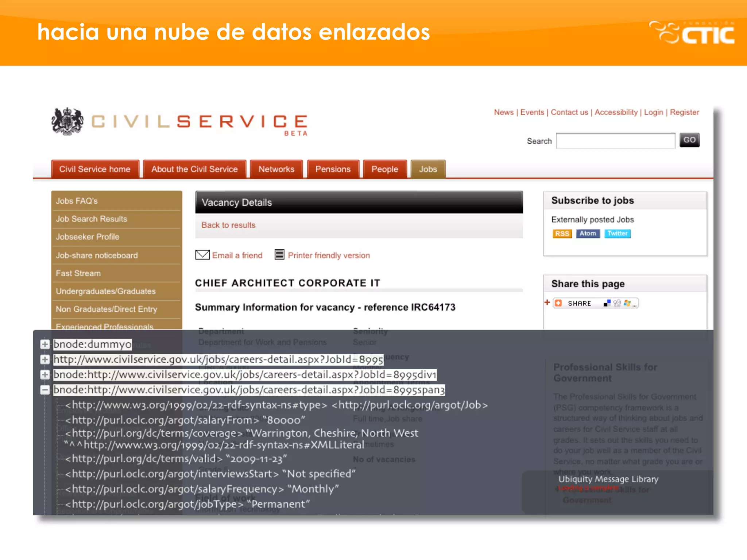Viewport: 747px width, 560px height.
Task: Open the Printer friendly version link
Action: coord(329,255)
